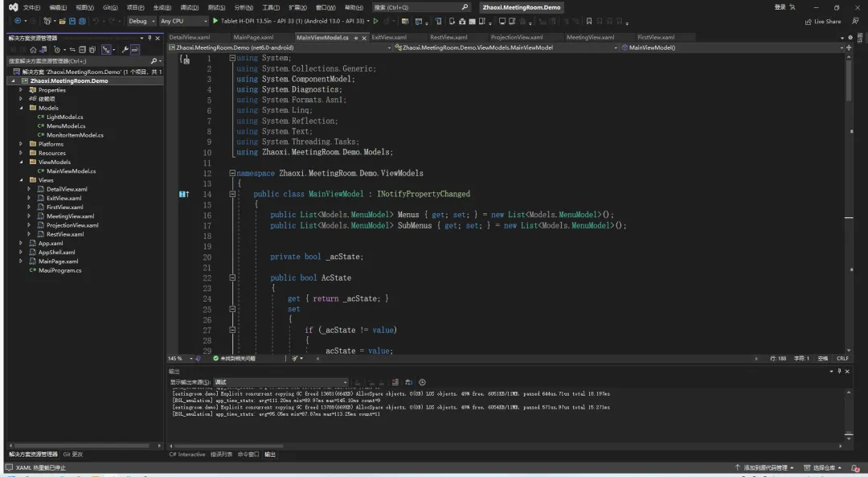Viewport: 868px width, 477px height.
Task: Click the green Start Debugging play button
Action: [x=215, y=21]
